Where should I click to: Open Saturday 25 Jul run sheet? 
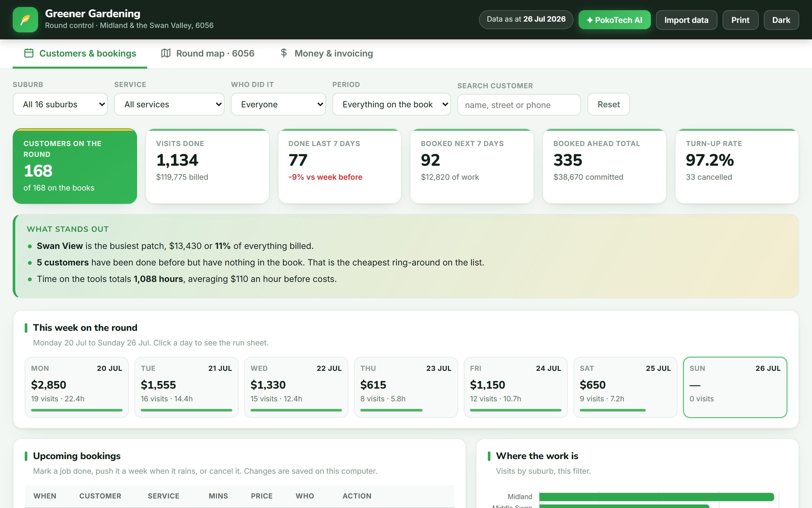tap(625, 387)
